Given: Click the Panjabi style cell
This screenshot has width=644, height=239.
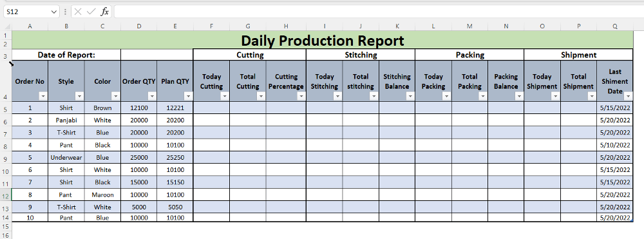Looking at the screenshot, I should [66, 120].
